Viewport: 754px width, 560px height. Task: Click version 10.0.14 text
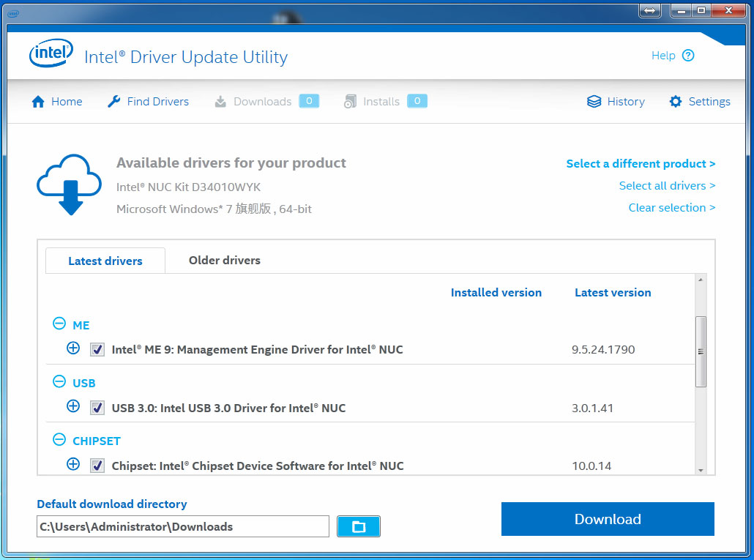point(591,466)
